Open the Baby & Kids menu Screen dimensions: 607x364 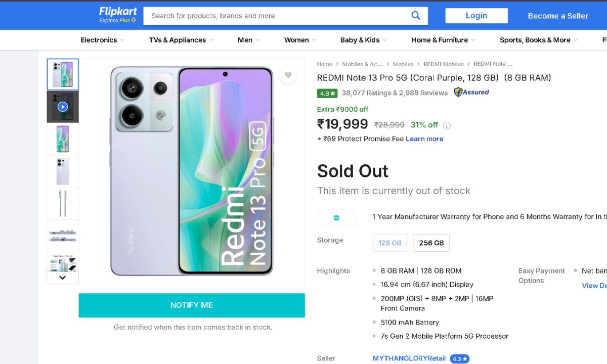(x=363, y=40)
